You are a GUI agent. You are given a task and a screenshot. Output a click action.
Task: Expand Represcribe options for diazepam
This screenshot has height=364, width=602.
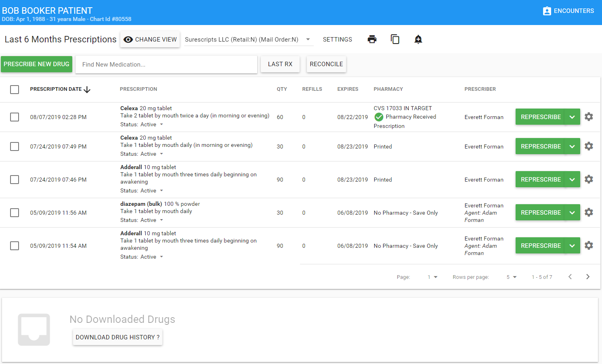coord(572,213)
